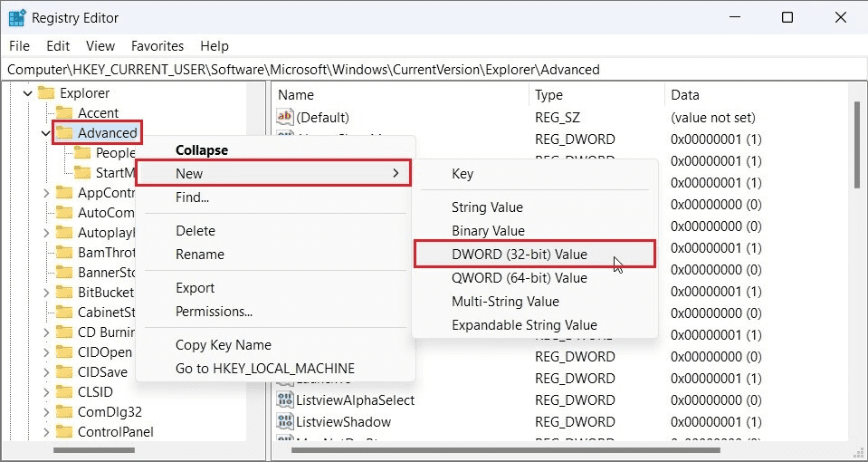This screenshot has height=462, width=868.
Task: Select the ComDlg32 key in tree
Action: 110,412
